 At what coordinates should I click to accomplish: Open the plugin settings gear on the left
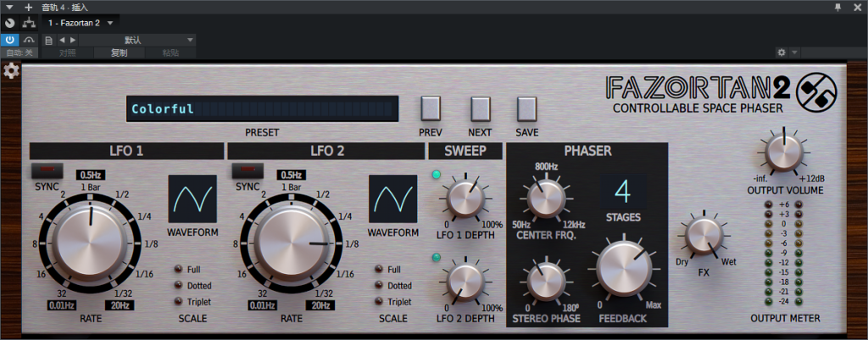(11, 71)
